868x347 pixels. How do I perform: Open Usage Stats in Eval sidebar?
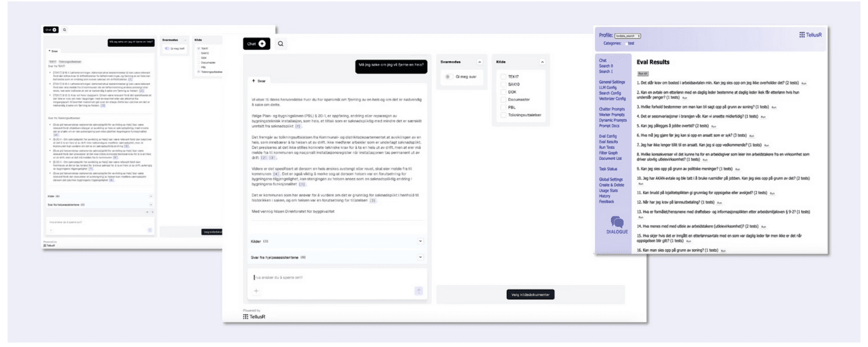(x=609, y=190)
